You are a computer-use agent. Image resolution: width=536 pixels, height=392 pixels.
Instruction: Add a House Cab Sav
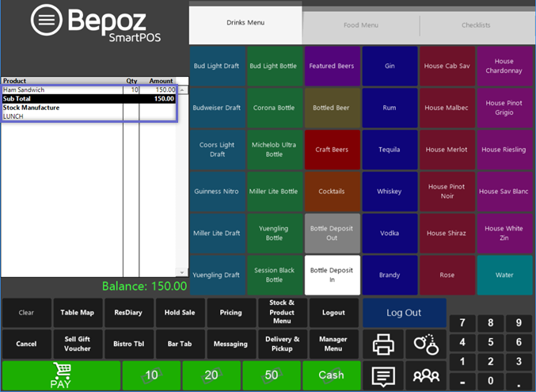pos(447,66)
